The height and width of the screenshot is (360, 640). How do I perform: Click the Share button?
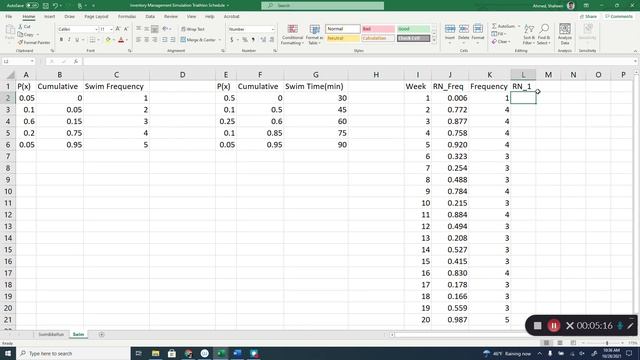click(589, 16)
